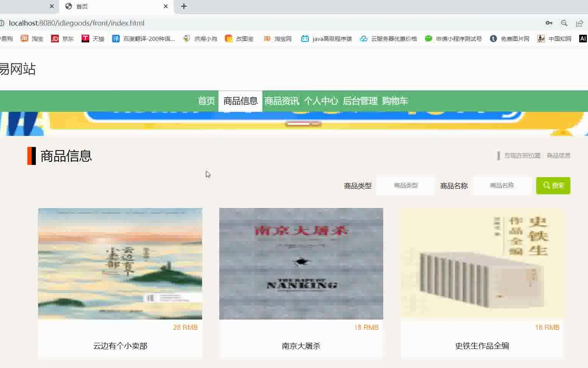Image resolution: width=588 pixels, height=368 pixels.
Task: Focus the 商品类型 input field
Action: (x=405, y=186)
